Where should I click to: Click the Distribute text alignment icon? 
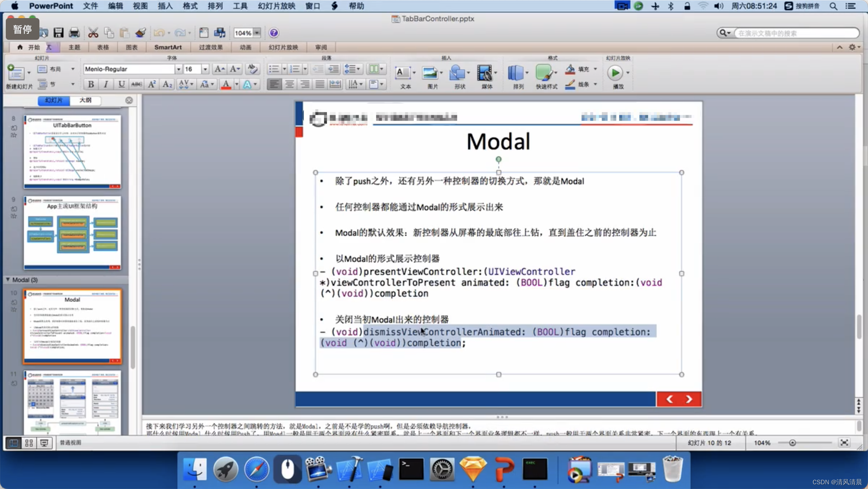pos(335,84)
